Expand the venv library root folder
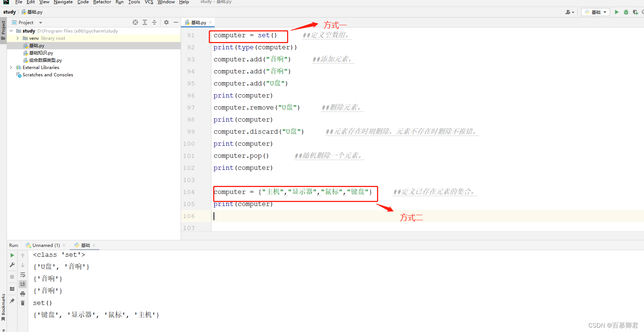The image size is (644, 332). point(18,38)
